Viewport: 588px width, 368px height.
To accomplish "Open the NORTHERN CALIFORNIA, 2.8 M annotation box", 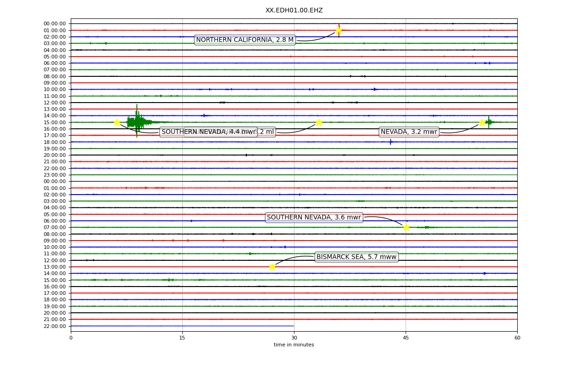I will click(x=245, y=40).
